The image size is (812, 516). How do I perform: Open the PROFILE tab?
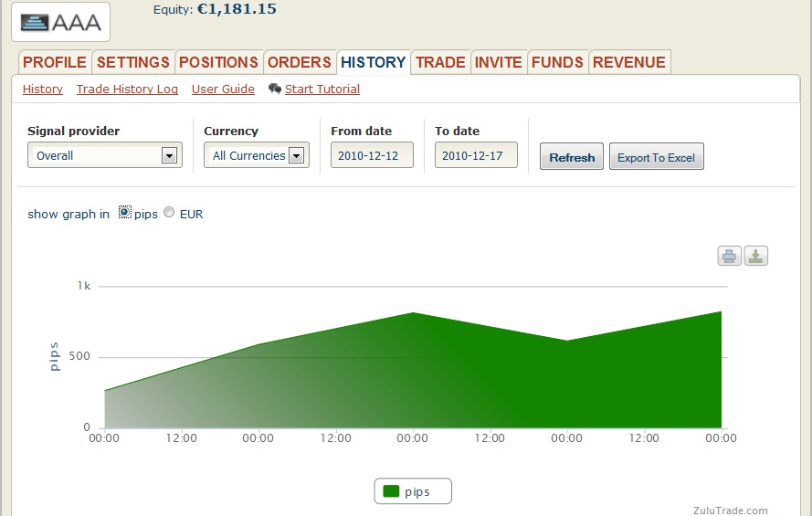click(x=55, y=62)
